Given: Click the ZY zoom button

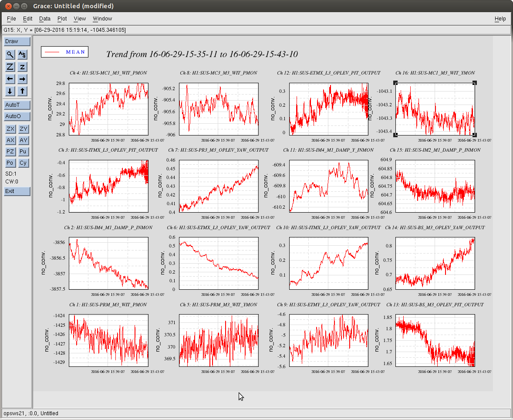Looking at the screenshot, I should (23, 129).
